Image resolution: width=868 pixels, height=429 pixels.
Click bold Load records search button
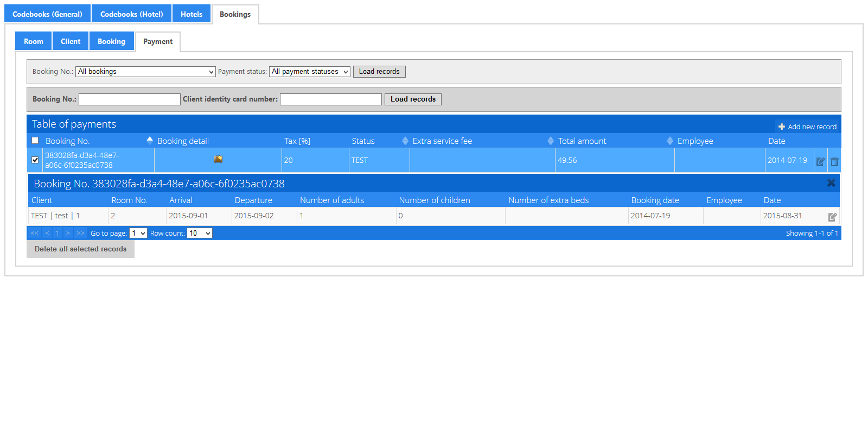tap(413, 99)
